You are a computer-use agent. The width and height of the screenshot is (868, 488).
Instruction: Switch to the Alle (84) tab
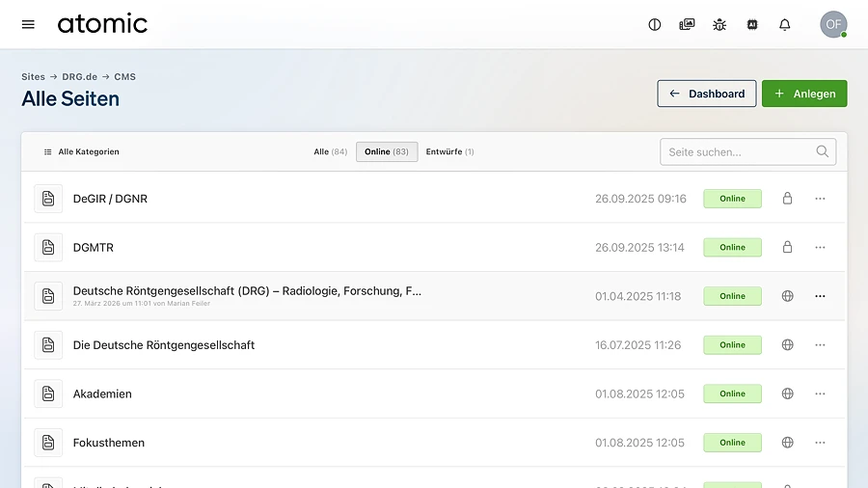pos(330,152)
